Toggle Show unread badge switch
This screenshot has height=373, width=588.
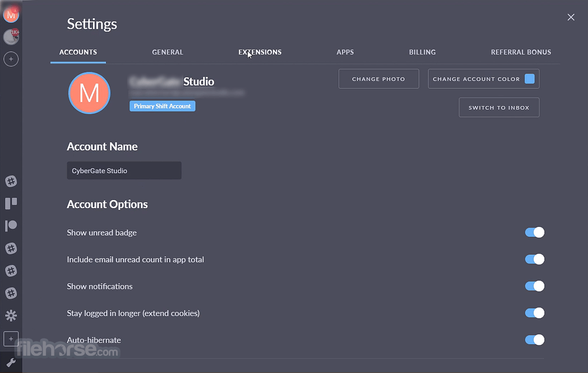coord(535,233)
